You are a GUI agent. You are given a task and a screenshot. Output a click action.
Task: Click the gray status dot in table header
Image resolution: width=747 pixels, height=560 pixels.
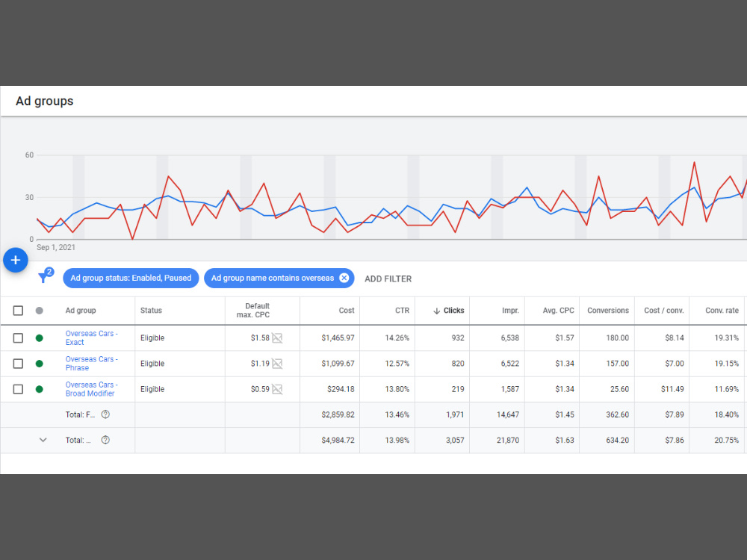(x=40, y=311)
